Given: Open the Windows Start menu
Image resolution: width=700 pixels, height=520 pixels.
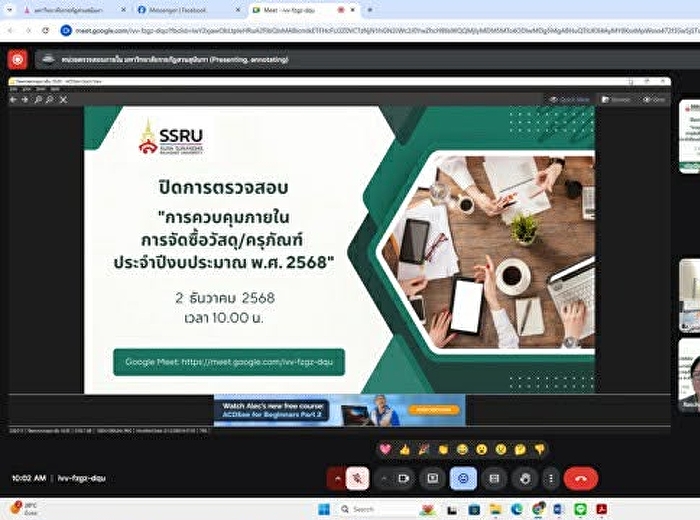Looking at the screenshot, I should [323, 509].
